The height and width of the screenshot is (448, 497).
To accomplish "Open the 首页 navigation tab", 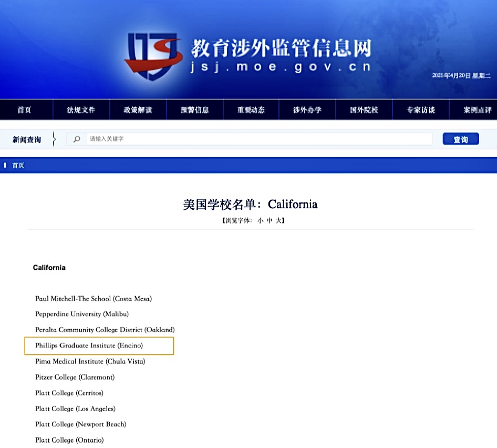I will 24,110.
